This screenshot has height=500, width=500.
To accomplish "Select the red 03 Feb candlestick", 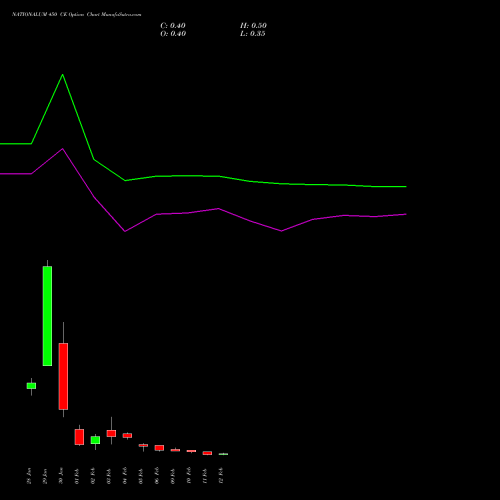I will point(111,433).
